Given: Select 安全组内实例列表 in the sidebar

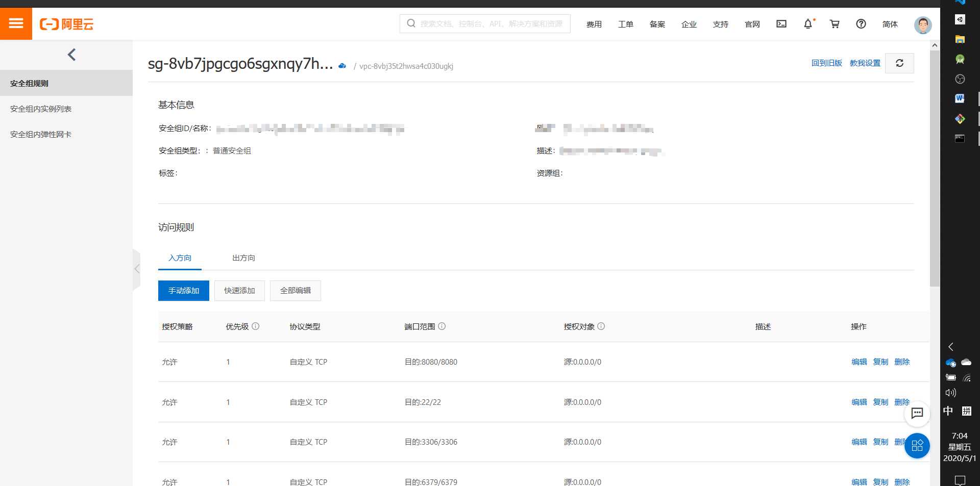Looking at the screenshot, I should (66, 109).
